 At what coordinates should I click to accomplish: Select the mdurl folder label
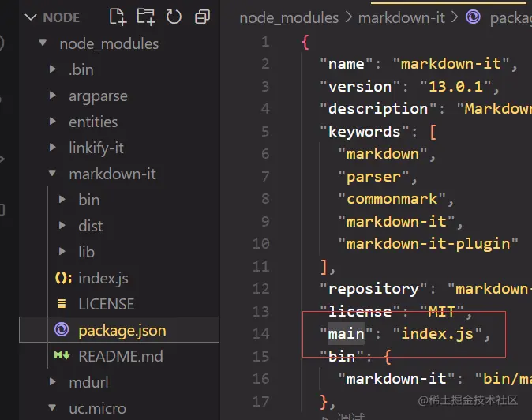[88, 383]
